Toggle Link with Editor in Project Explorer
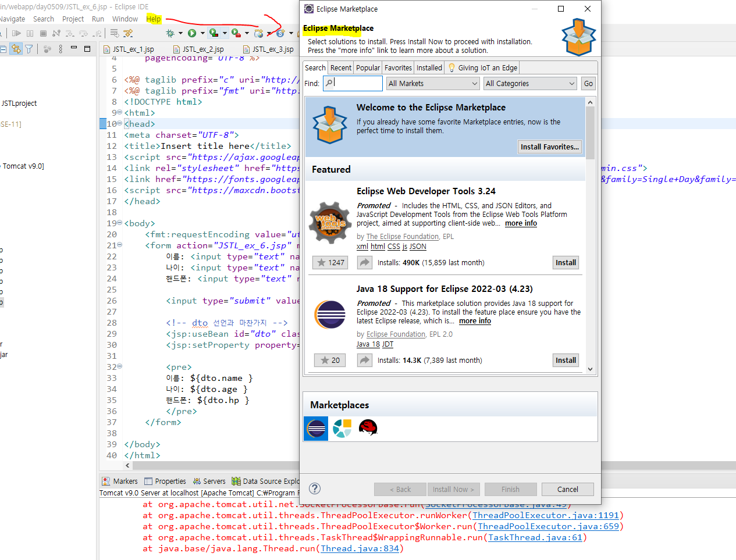Image resolution: width=736 pixels, height=560 pixels. pyautogui.click(x=16, y=49)
